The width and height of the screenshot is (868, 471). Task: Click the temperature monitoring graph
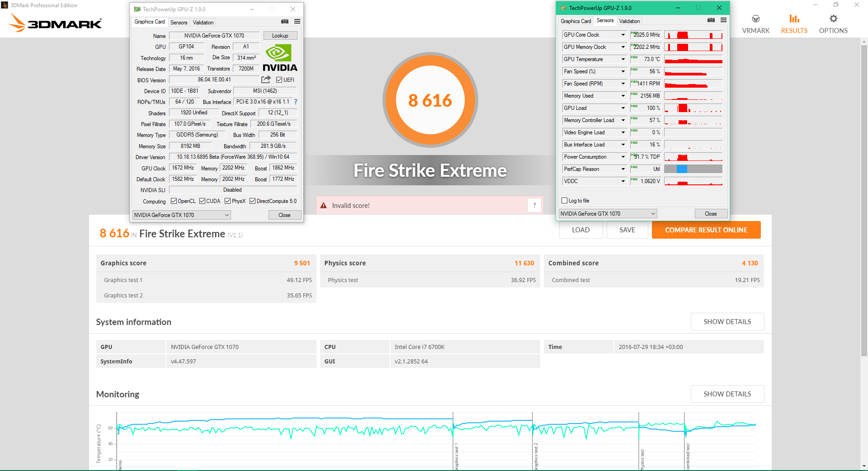[x=436, y=441]
